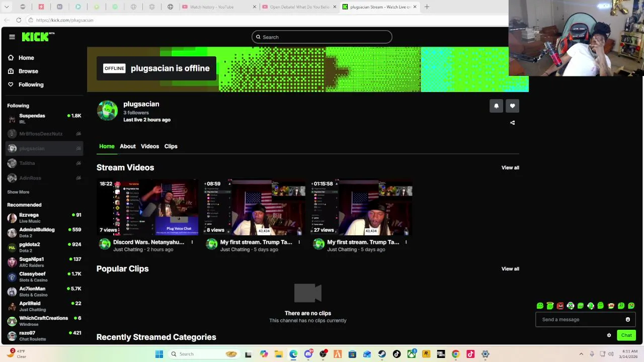Click the Kick logo
Viewport: 644px width, 362px height.
click(38, 37)
